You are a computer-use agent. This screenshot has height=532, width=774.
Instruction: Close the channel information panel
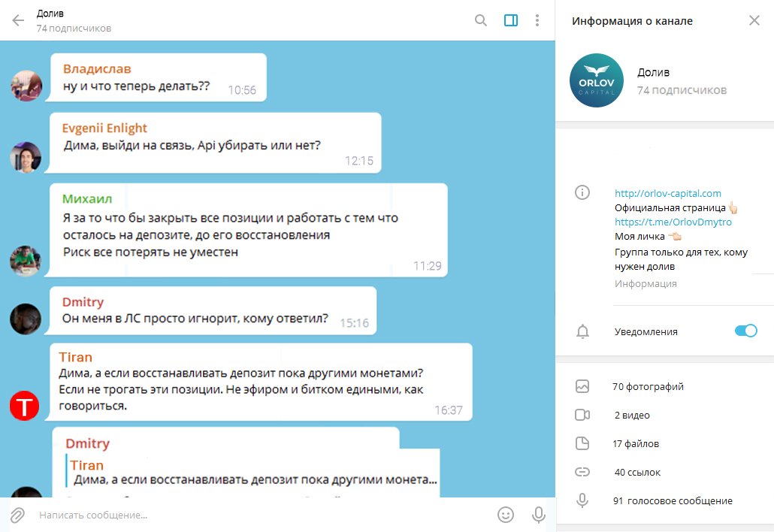[754, 20]
